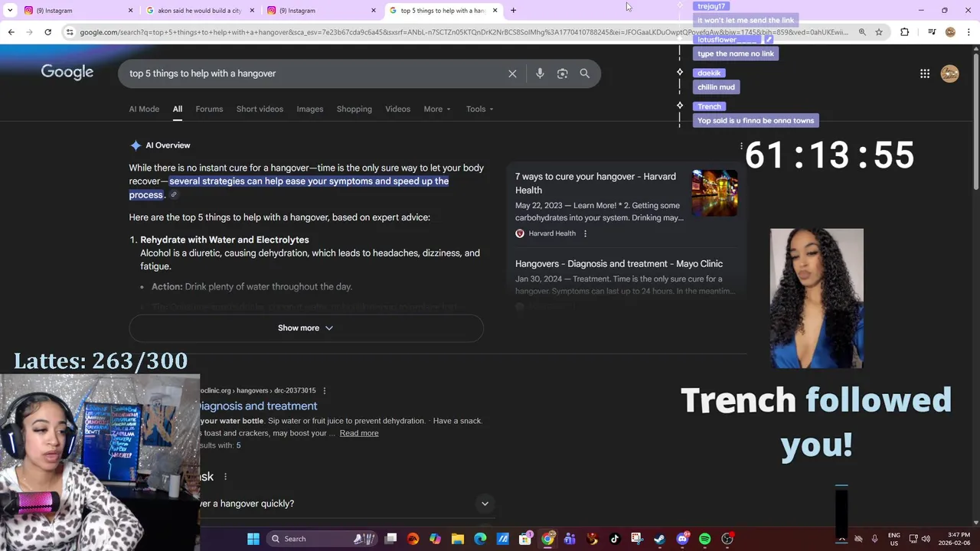
Task: Open OBS Studio from the taskbar
Action: click(727, 539)
